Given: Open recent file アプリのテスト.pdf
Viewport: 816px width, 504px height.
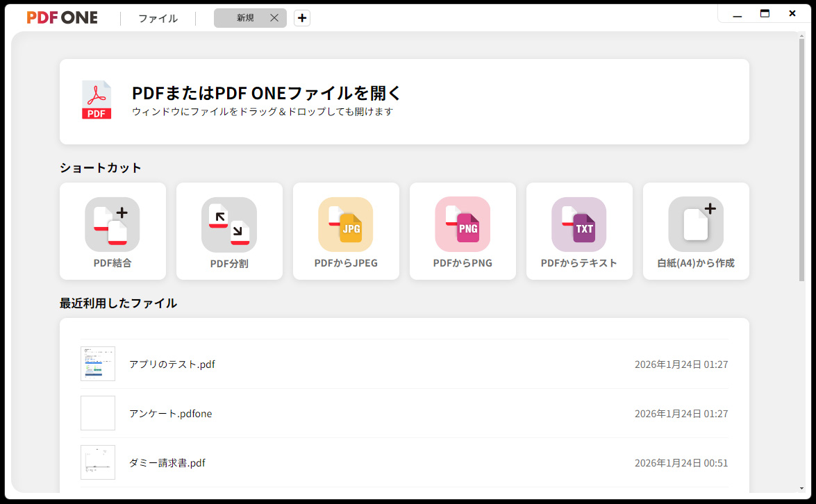Looking at the screenshot, I should (172, 364).
